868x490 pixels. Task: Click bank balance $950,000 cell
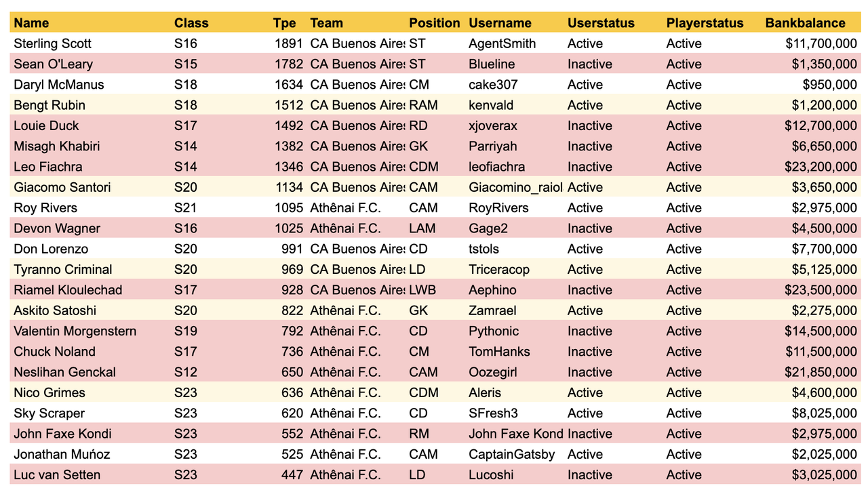pos(812,85)
